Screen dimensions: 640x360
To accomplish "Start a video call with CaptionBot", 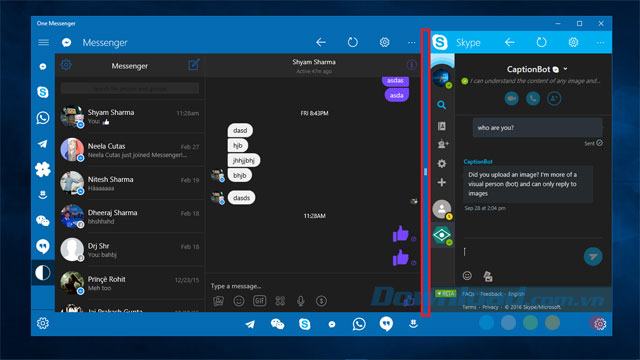I will (511, 98).
